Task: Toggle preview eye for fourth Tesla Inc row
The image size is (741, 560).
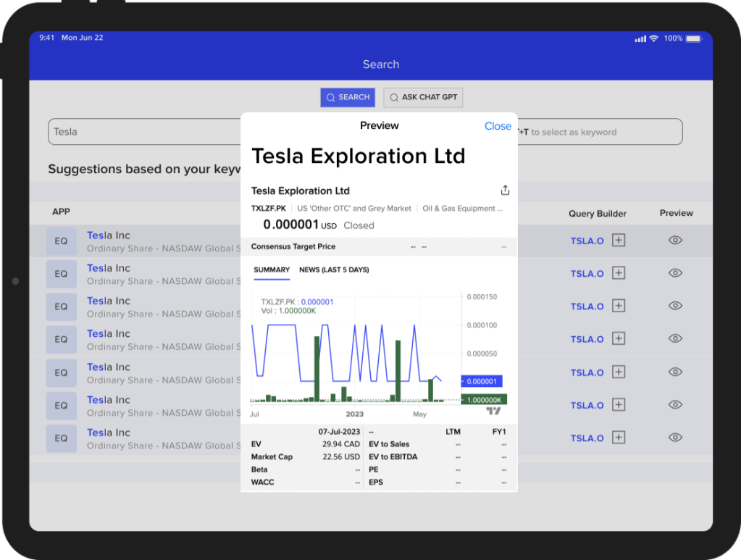Action: (675, 339)
